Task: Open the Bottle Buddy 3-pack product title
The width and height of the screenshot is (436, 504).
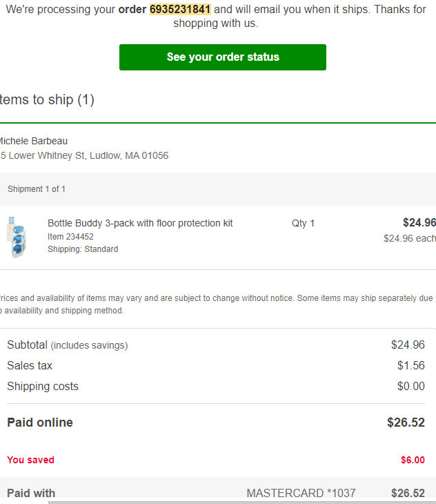Action: pyautogui.click(x=140, y=223)
